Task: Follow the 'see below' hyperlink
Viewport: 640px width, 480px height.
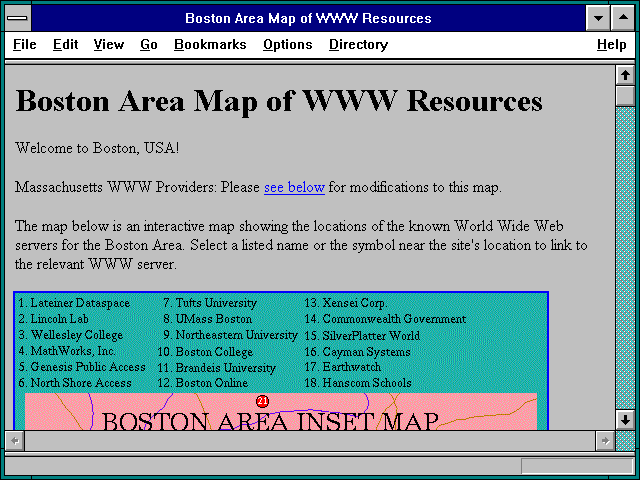Action: pos(294,187)
